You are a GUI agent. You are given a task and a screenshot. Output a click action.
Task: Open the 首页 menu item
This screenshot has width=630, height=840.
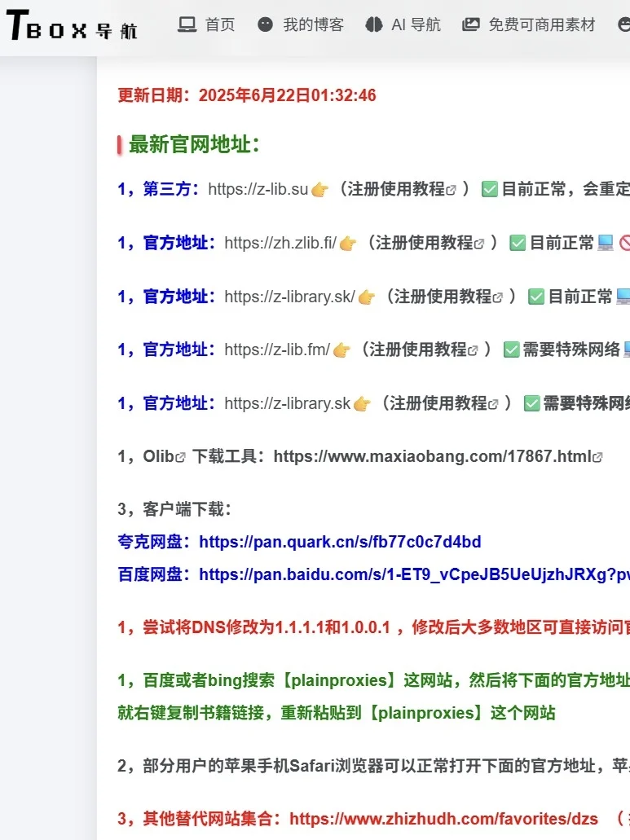click(220, 24)
